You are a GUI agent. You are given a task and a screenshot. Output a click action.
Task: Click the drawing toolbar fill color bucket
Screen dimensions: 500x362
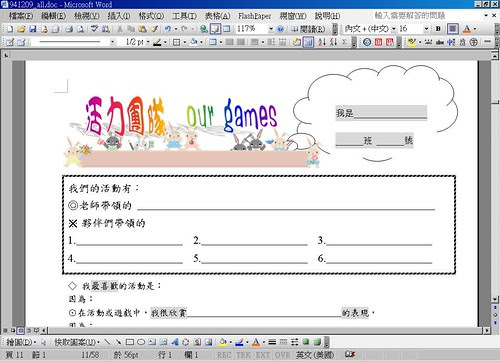(222, 342)
